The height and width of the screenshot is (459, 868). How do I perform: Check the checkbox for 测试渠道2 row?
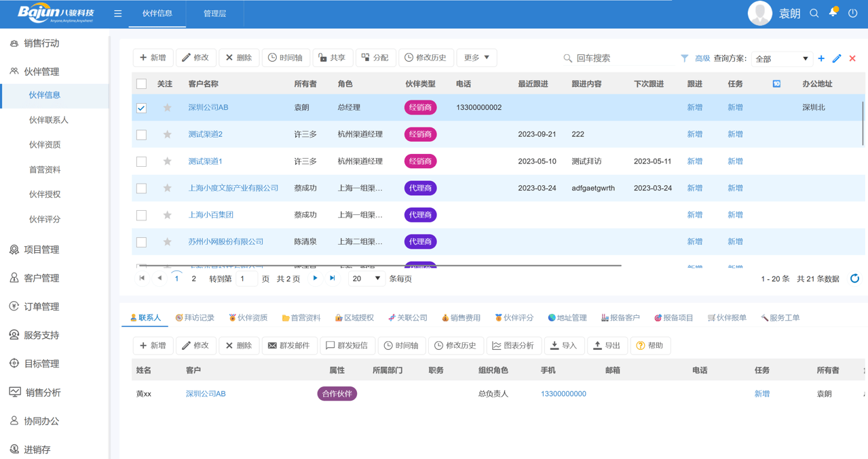141,134
